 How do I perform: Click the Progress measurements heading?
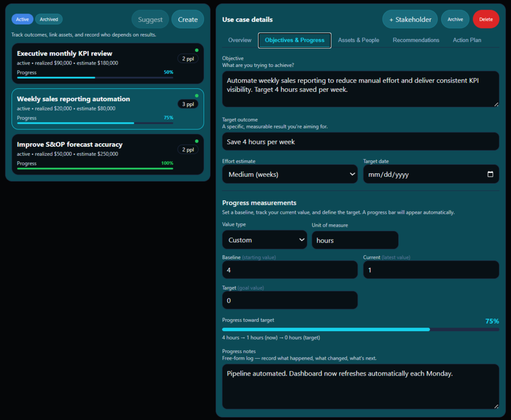pyautogui.click(x=259, y=203)
